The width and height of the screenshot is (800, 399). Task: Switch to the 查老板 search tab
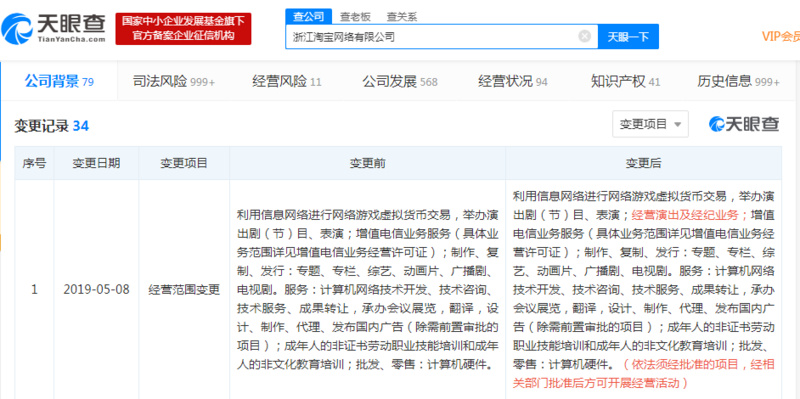pyautogui.click(x=355, y=17)
